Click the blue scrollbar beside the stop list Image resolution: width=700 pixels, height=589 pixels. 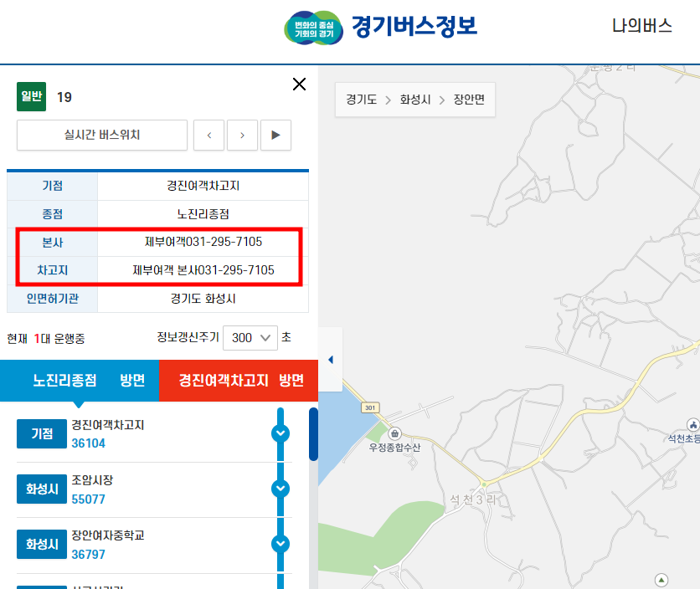coord(313,435)
